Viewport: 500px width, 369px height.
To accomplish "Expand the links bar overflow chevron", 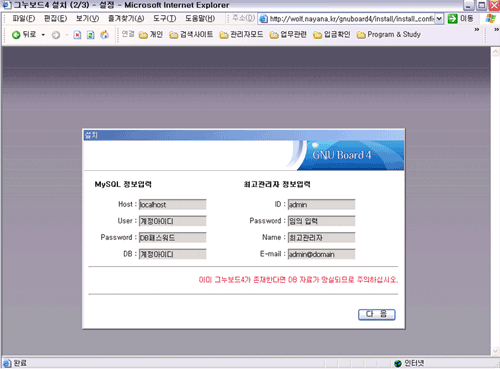I will pos(477,30).
